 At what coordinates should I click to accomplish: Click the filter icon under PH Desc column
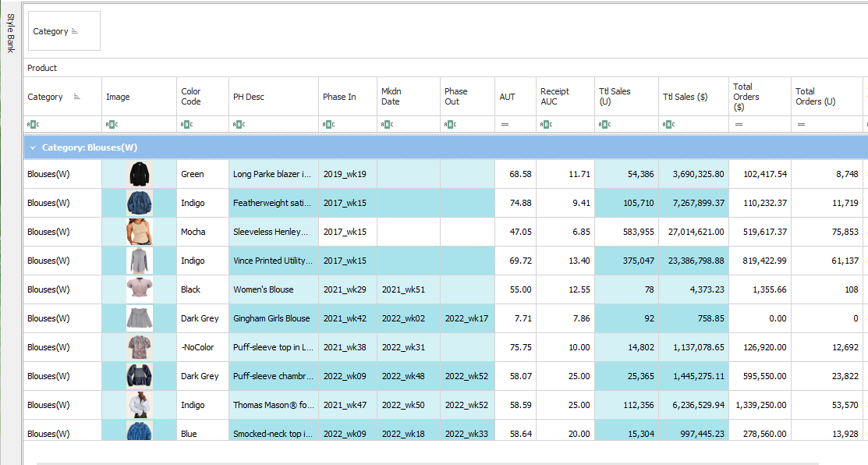coord(238,124)
